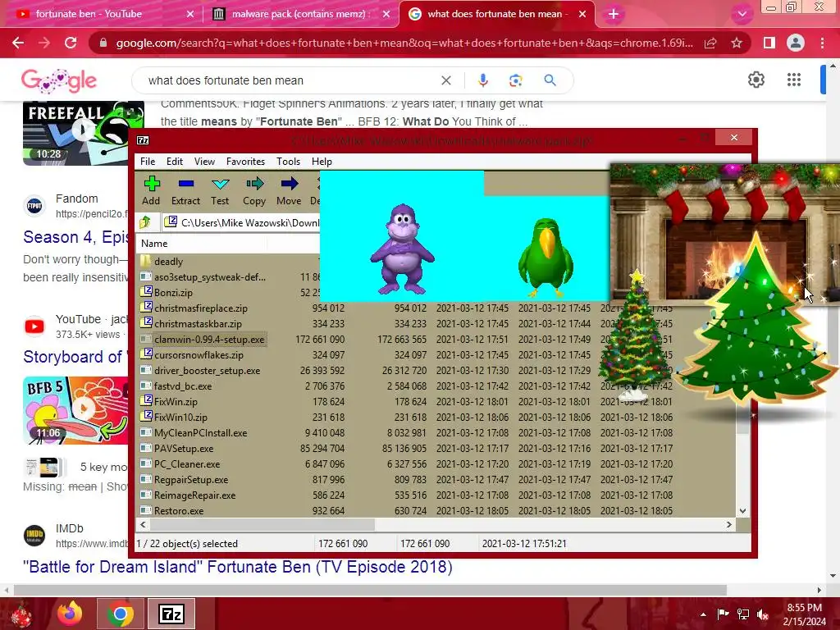Click 7-Zip list scroll down arrow

(742, 510)
